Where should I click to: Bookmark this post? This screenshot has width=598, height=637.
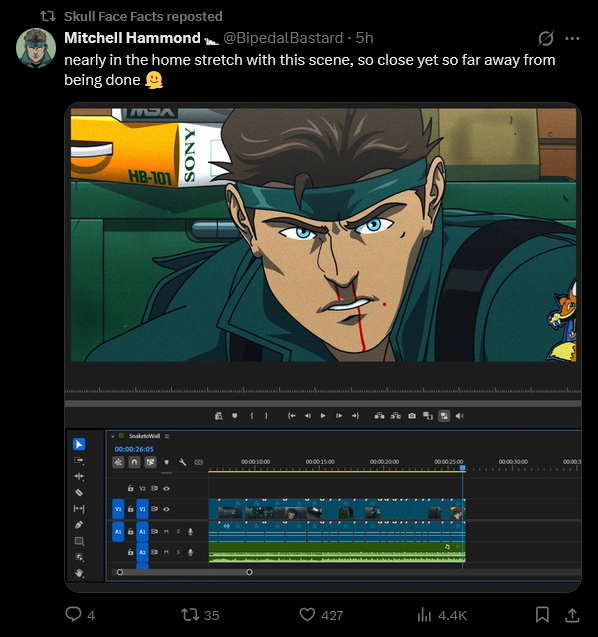(x=542, y=615)
